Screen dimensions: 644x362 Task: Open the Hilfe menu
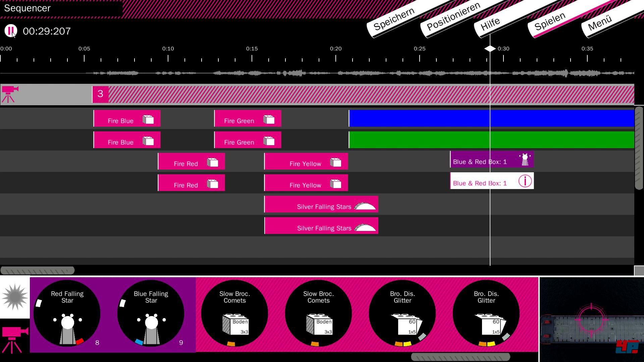[x=490, y=24]
